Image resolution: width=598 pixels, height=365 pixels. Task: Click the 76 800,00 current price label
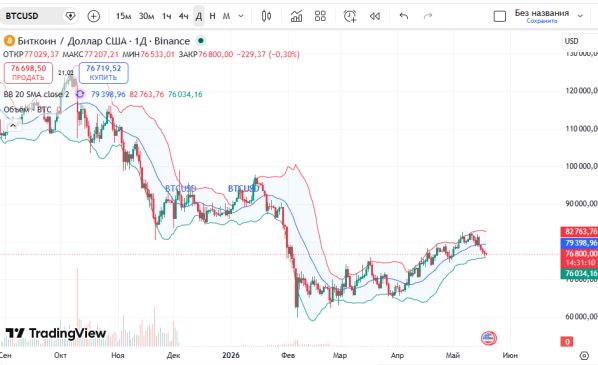(x=580, y=254)
